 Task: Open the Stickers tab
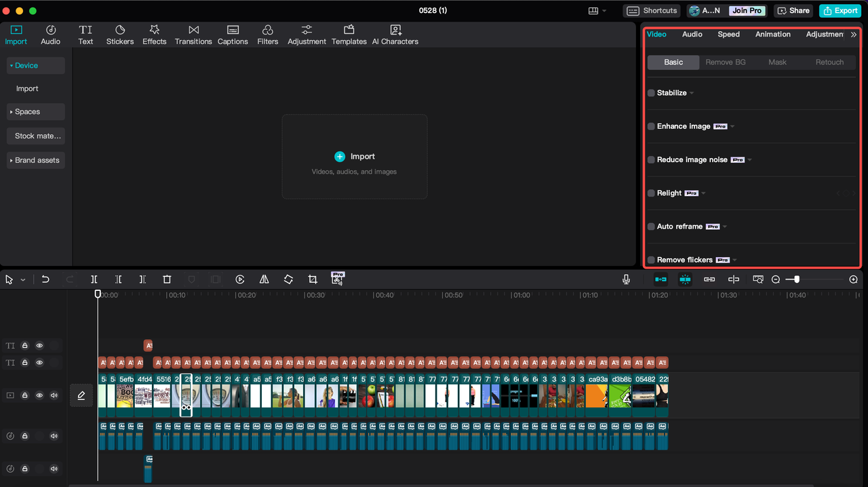point(120,35)
